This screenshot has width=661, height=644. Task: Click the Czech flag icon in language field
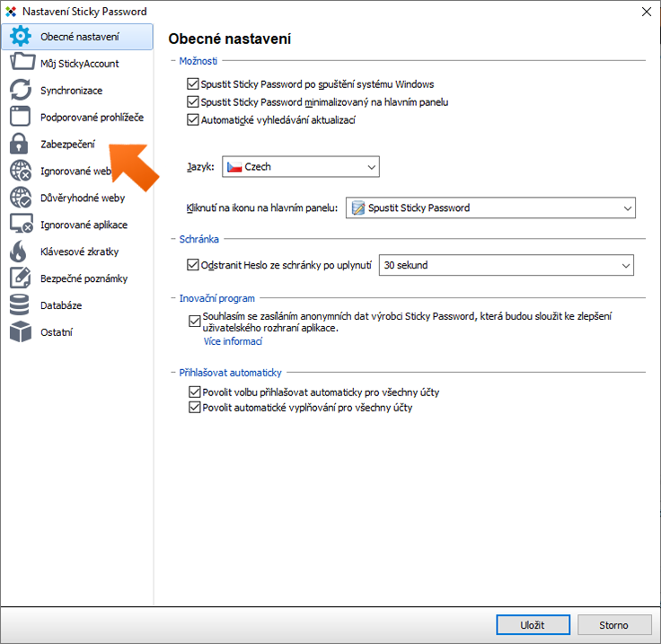[234, 167]
